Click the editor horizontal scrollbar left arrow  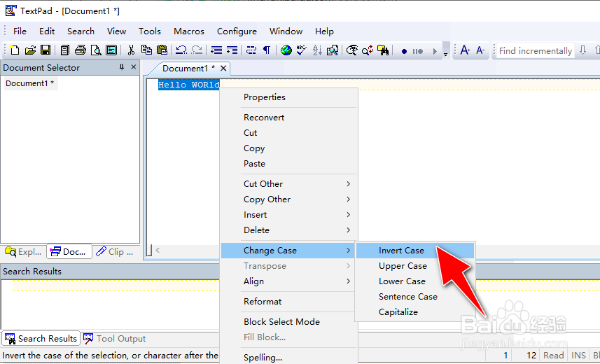158,250
